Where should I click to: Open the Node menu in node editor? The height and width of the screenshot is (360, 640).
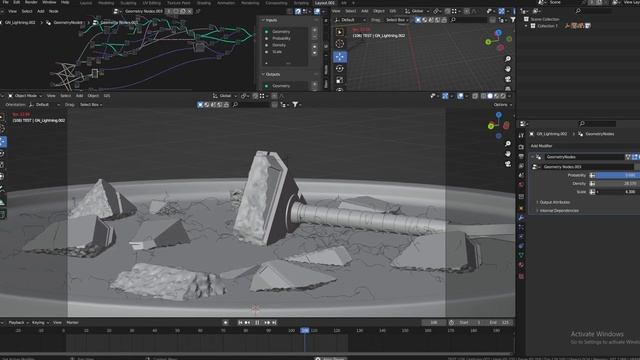pos(53,11)
